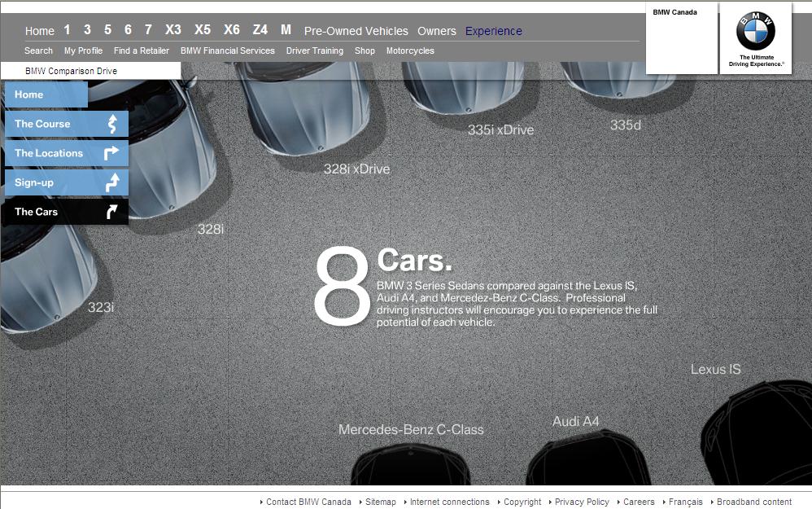Open the Motorcycles link

pos(410,50)
